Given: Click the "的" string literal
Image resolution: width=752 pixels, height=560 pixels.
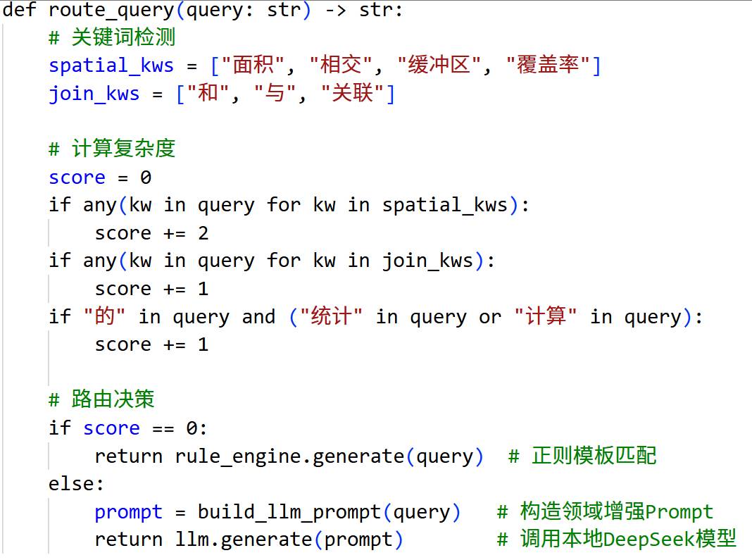Looking at the screenshot, I should (x=105, y=317).
